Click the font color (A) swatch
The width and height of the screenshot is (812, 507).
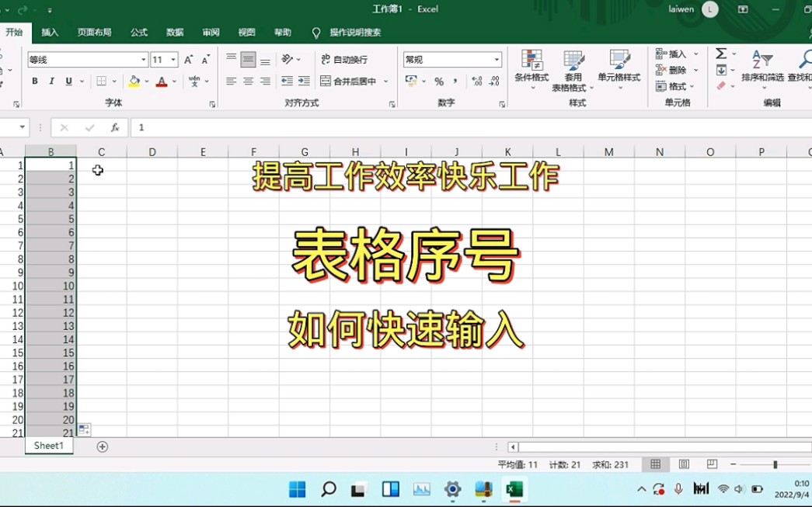[161, 81]
